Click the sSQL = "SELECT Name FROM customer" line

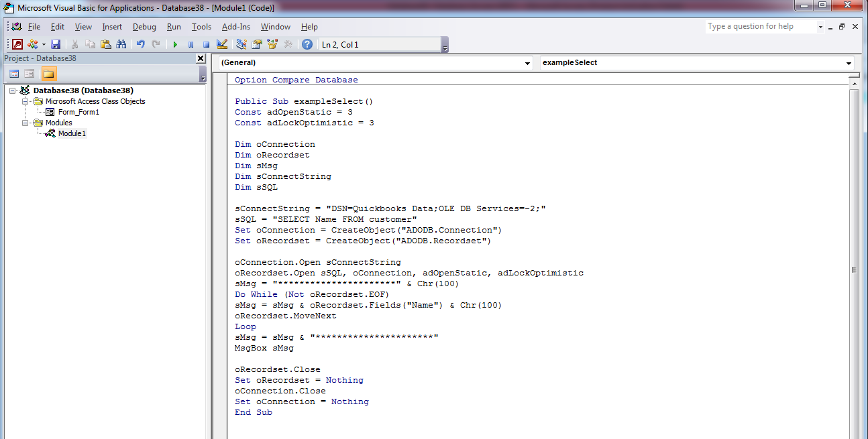[326, 219]
